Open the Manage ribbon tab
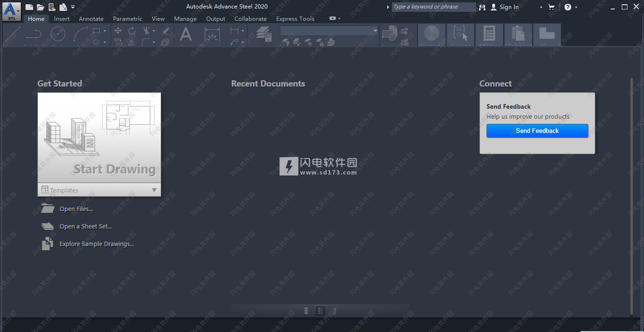Image resolution: width=644 pixels, height=332 pixels. pos(185,19)
